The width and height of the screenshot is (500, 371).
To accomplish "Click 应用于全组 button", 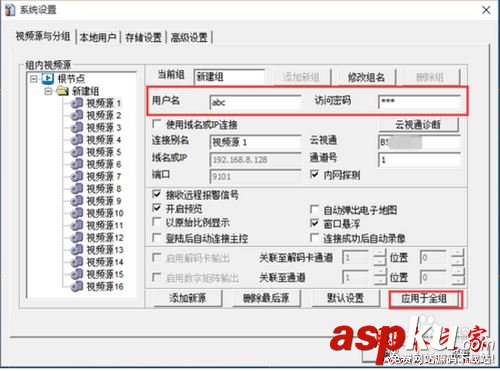I will coord(425,299).
